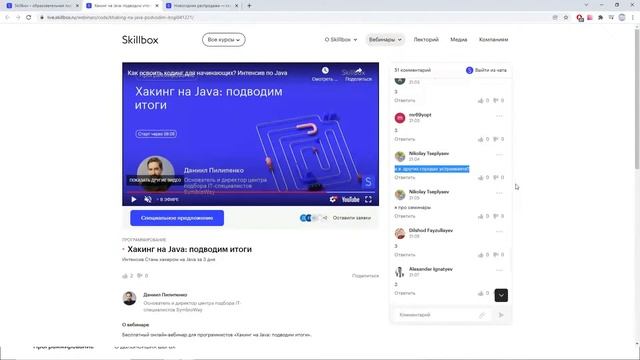Screen dimensions: 640x360
Task: Open Лекторий nav item
Action: click(x=426, y=40)
